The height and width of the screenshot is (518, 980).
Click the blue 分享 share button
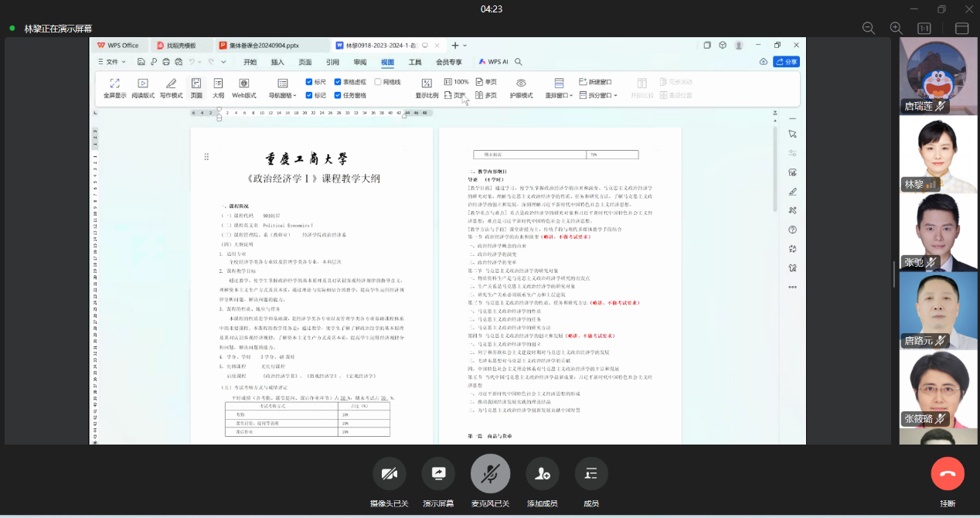[x=786, y=62]
